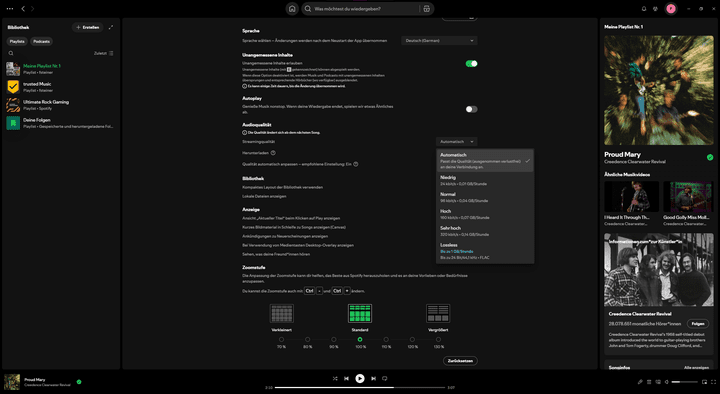
Task: Turn on the Autoplay switch
Action: [472, 109]
